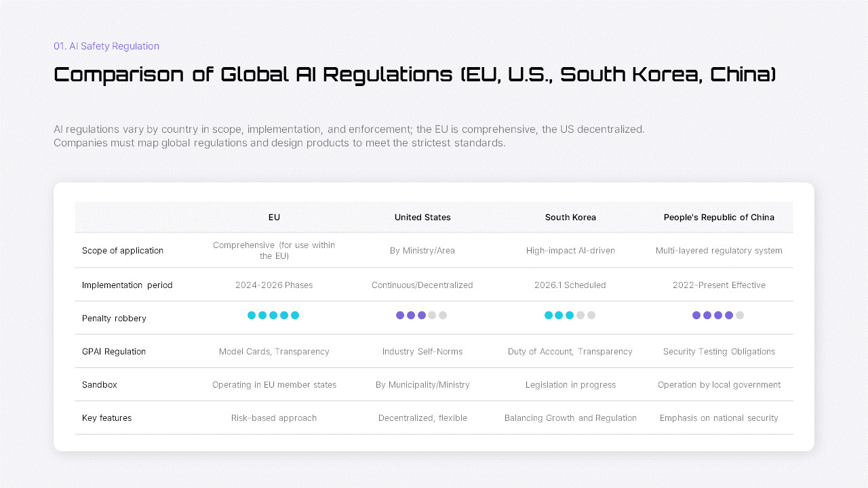
Task: Select the 'Scope of application' row label
Action: coord(123,250)
